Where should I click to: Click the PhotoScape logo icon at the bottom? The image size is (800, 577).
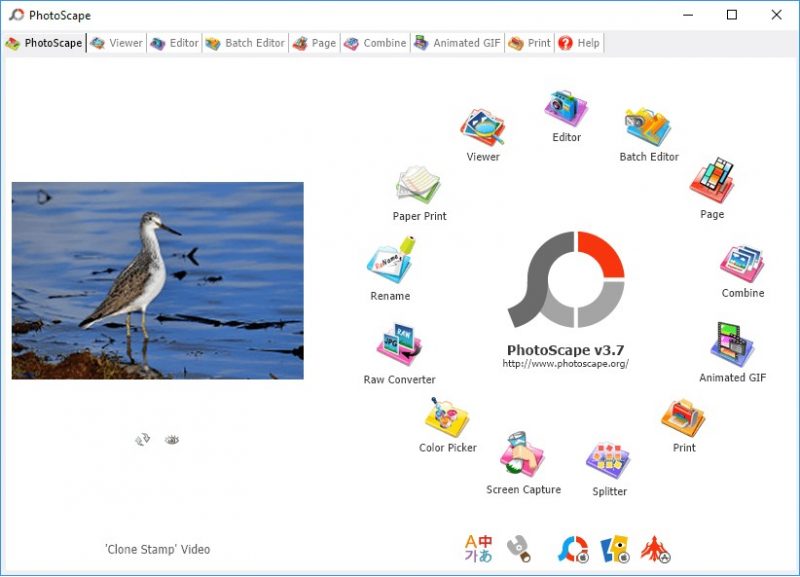pyautogui.click(x=573, y=549)
